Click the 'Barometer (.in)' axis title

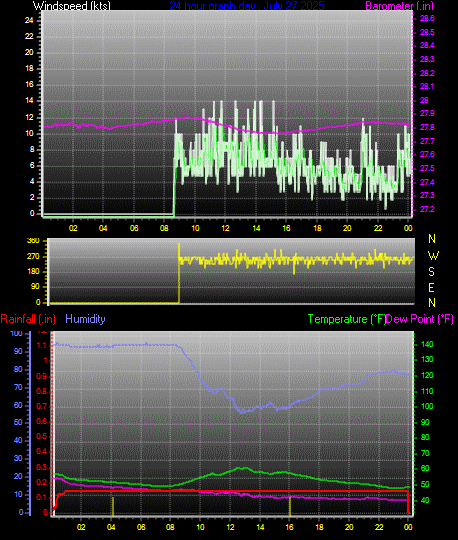399,6
